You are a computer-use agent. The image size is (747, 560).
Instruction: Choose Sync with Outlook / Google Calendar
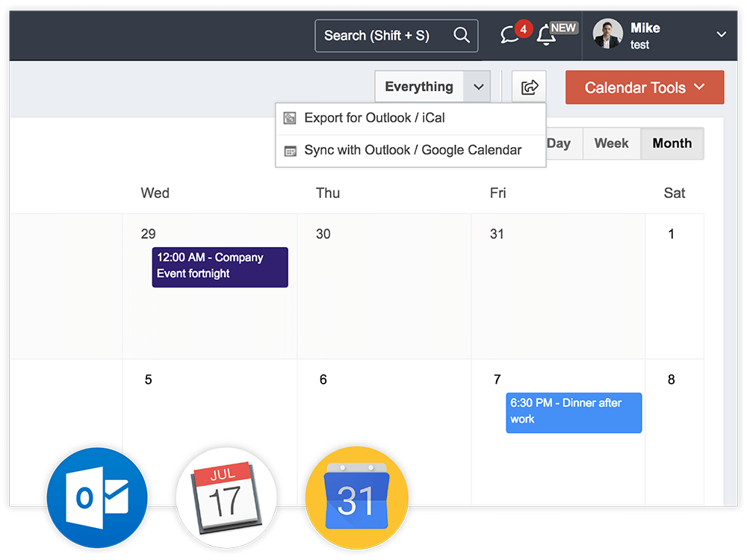(410, 151)
